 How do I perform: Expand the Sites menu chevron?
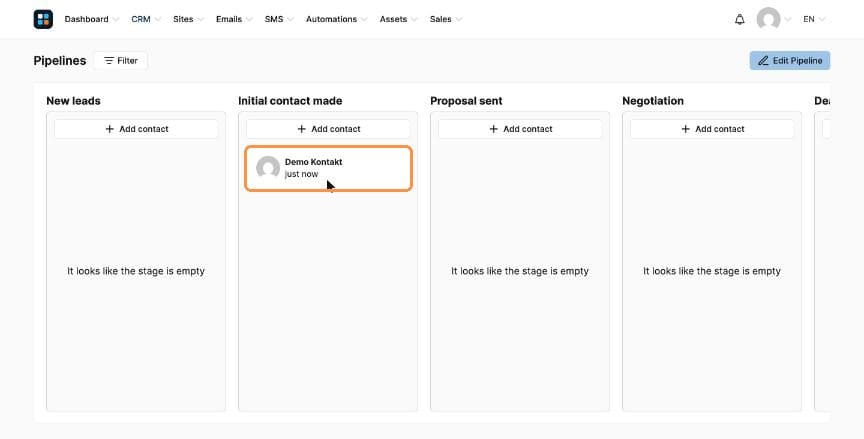click(201, 19)
